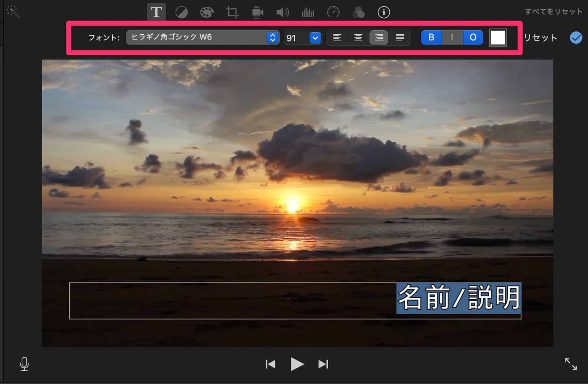Toggle outline text with the O button
Image resolution: width=588 pixels, height=384 pixels.
click(x=473, y=37)
